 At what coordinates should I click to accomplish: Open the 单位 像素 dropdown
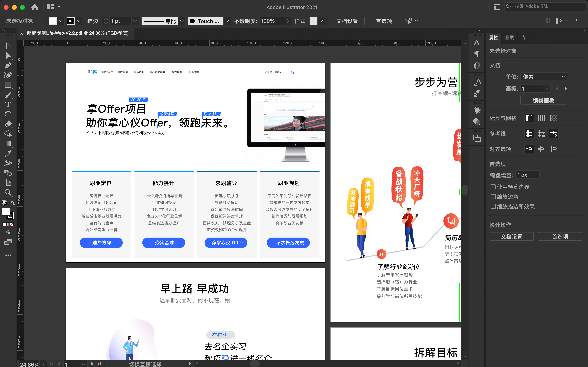coord(543,77)
